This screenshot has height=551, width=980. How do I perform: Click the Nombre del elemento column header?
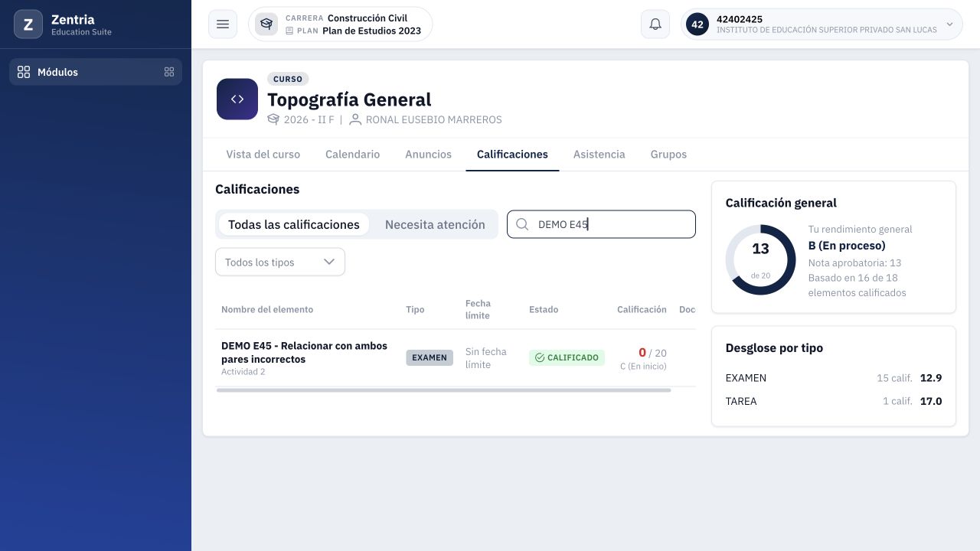(267, 309)
